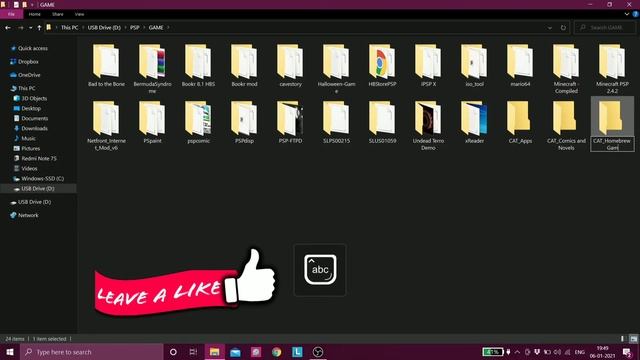Select the mario64 folder

(520, 66)
